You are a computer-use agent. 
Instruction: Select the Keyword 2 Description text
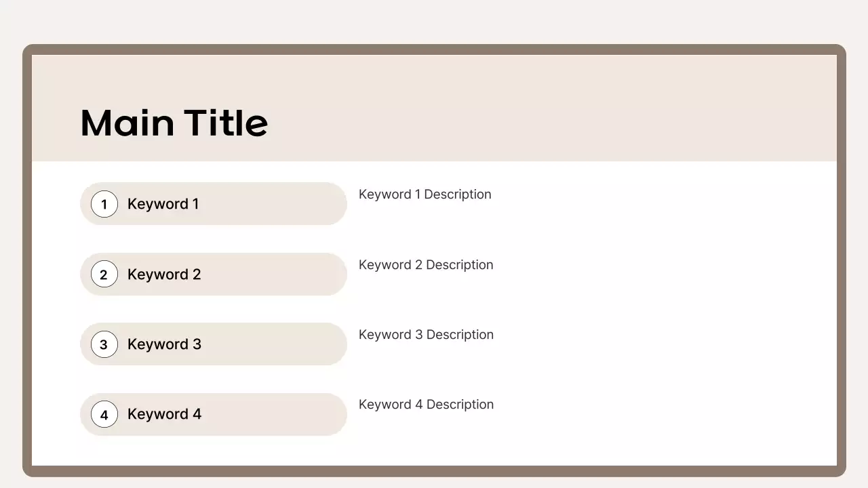pyautogui.click(x=426, y=265)
